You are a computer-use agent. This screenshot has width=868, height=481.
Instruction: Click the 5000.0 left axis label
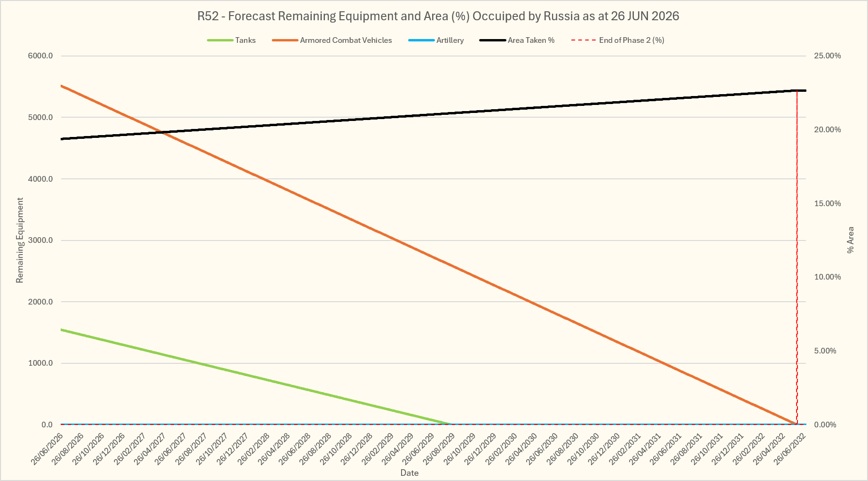tap(40, 117)
